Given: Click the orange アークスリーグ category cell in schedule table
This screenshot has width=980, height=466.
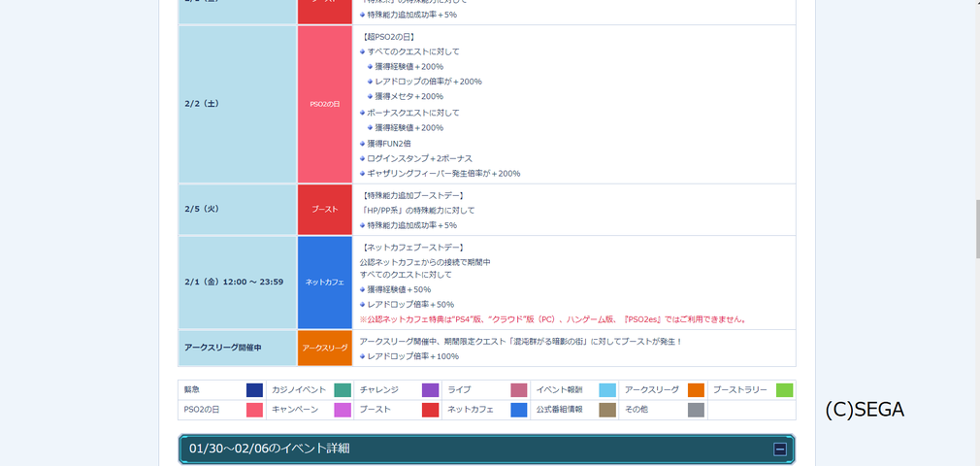Looking at the screenshot, I should (325, 348).
